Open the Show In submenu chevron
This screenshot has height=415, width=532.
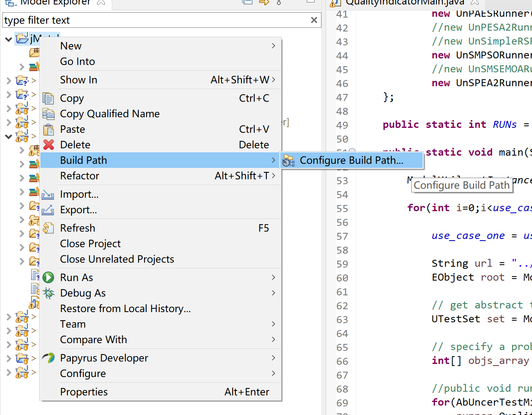274,79
